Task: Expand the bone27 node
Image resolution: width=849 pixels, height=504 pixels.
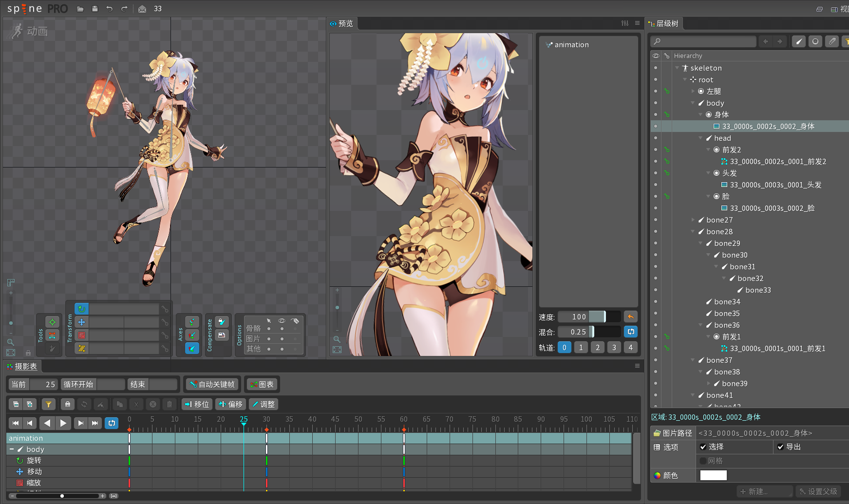Action: coord(693,220)
